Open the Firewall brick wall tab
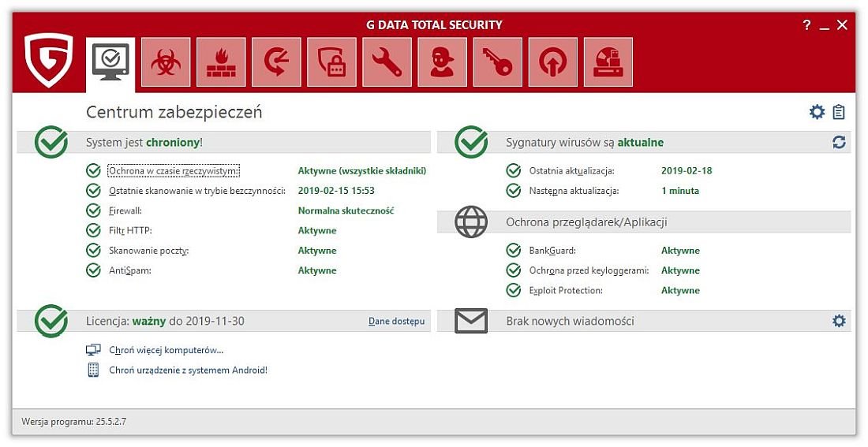 pyautogui.click(x=221, y=62)
